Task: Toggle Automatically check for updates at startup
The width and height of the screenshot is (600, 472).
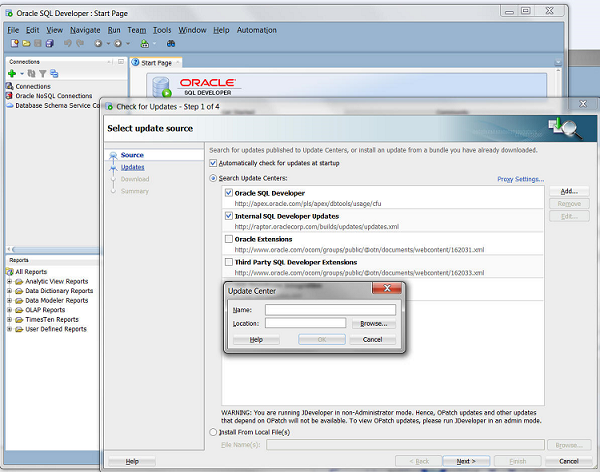Action: (x=213, y=163)
